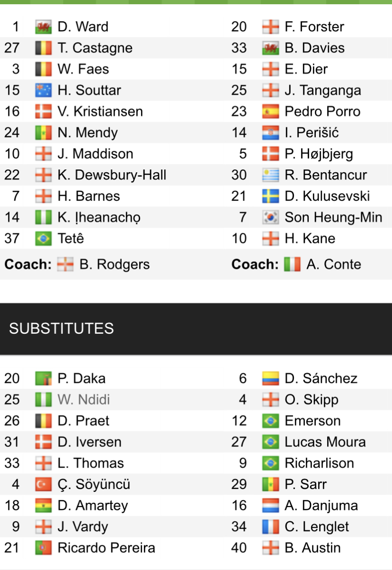Click the Australian flag next to H. Souttar

pos(43,90)
